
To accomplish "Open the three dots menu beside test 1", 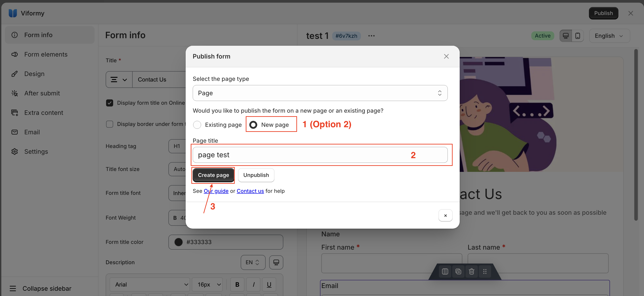I will pos(371,36).
